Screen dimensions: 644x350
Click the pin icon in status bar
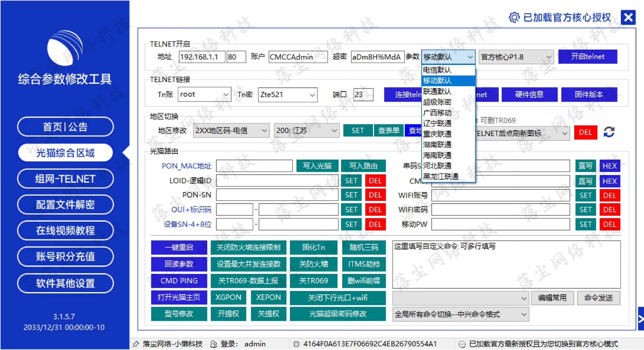click(x=136, y=344)
